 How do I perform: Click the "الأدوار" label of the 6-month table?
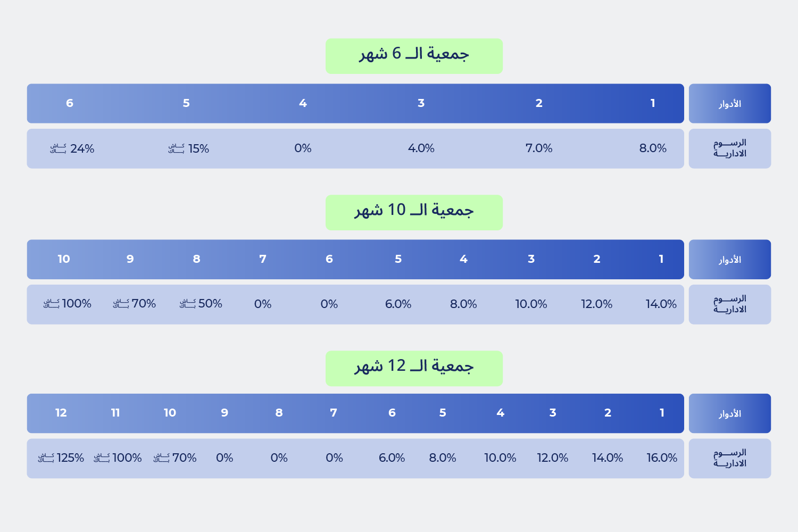pyautogui.click(x=729, y=104)
